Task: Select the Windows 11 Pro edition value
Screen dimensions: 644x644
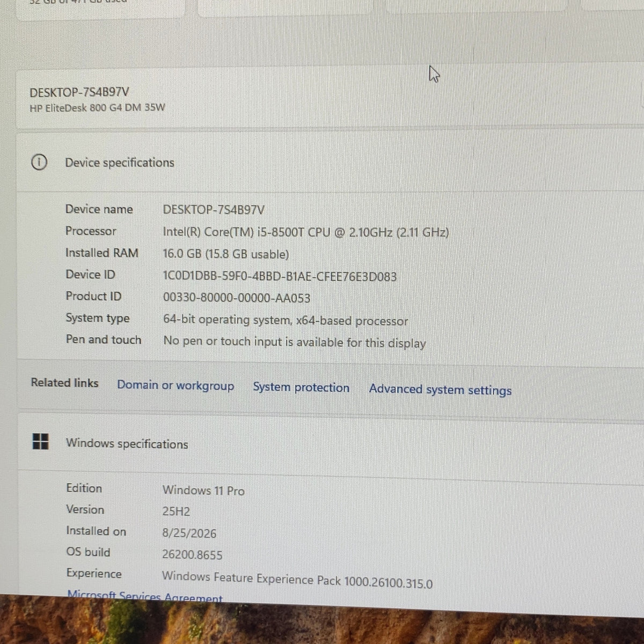Action: tap(203, 491)
